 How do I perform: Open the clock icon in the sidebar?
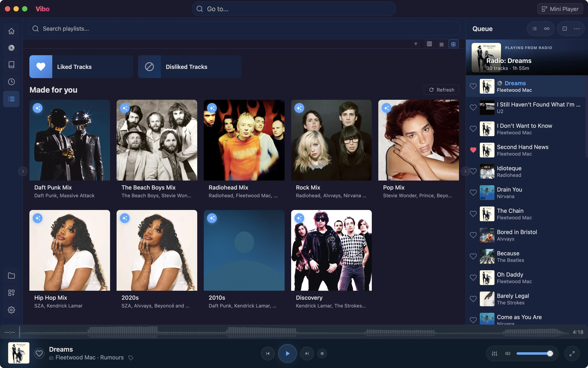(11, 82)
